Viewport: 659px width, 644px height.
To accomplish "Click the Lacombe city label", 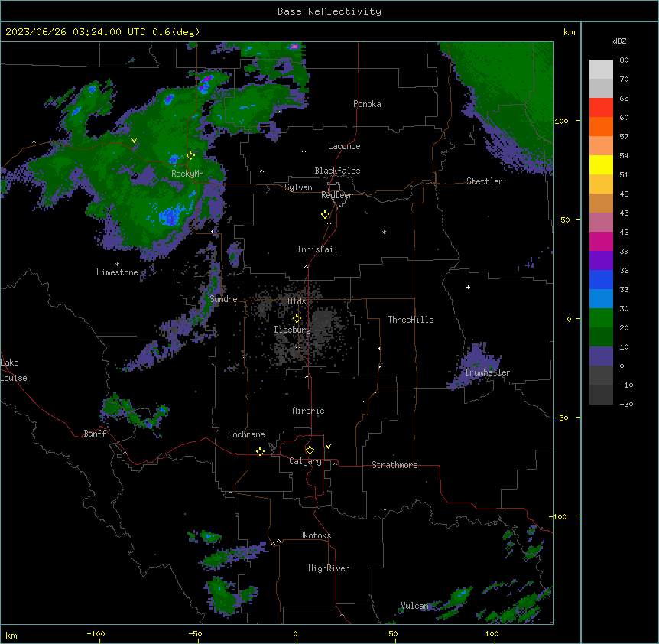I will (x=344, y=146).
